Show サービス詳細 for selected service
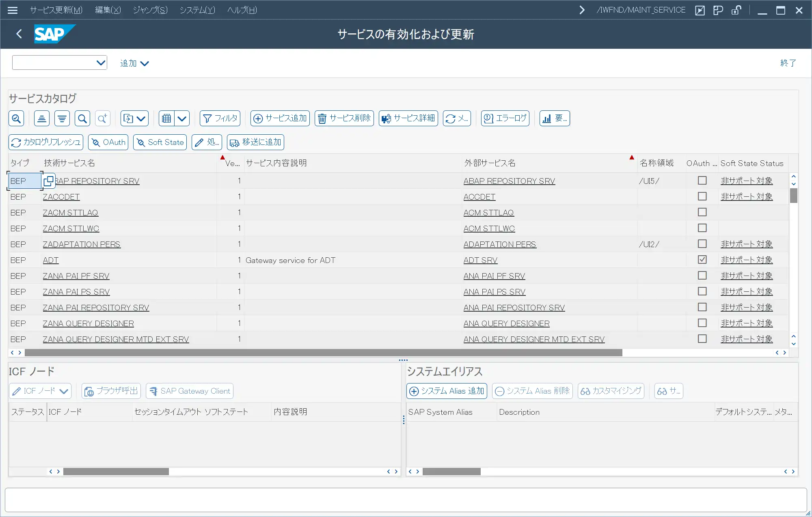 pos(408,118)
